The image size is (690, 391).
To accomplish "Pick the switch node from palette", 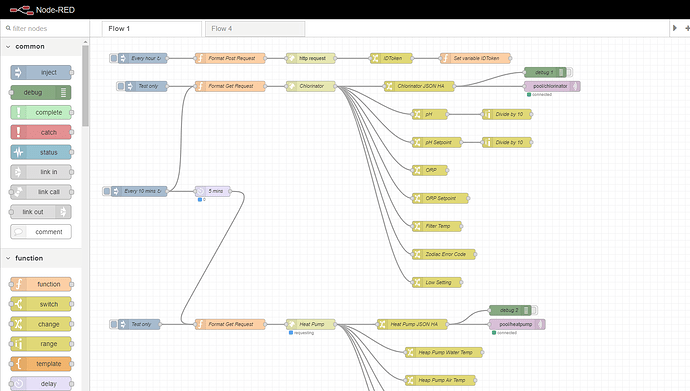I will (x=41, y=304).
